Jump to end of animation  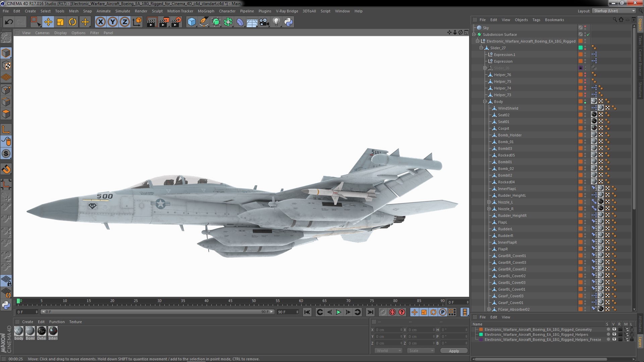[x=370, y=312]
